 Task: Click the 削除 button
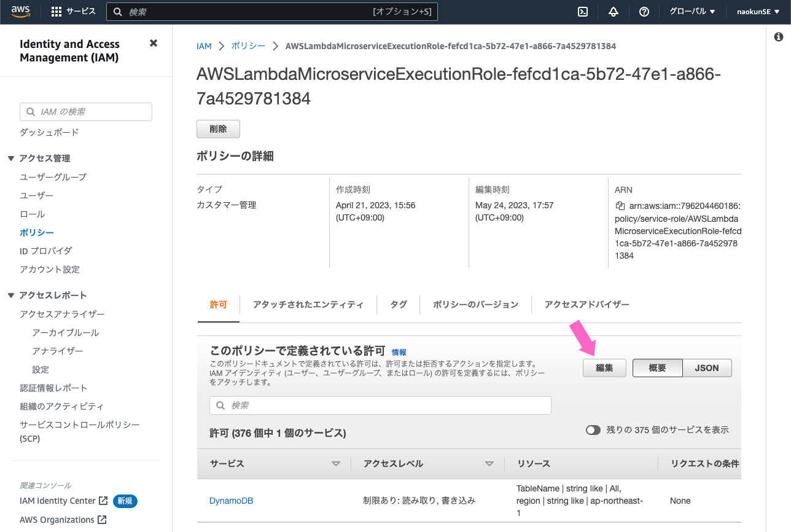pyautogui.click(x=218, y=129)
